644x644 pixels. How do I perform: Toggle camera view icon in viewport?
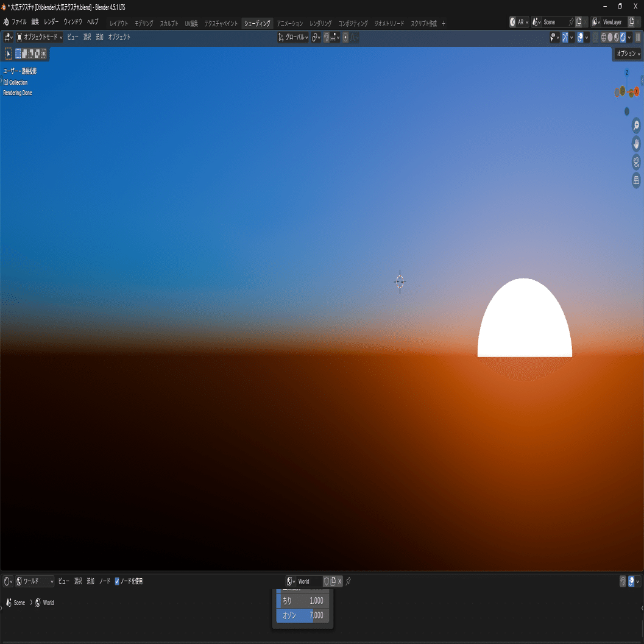(x=636, y=162)
